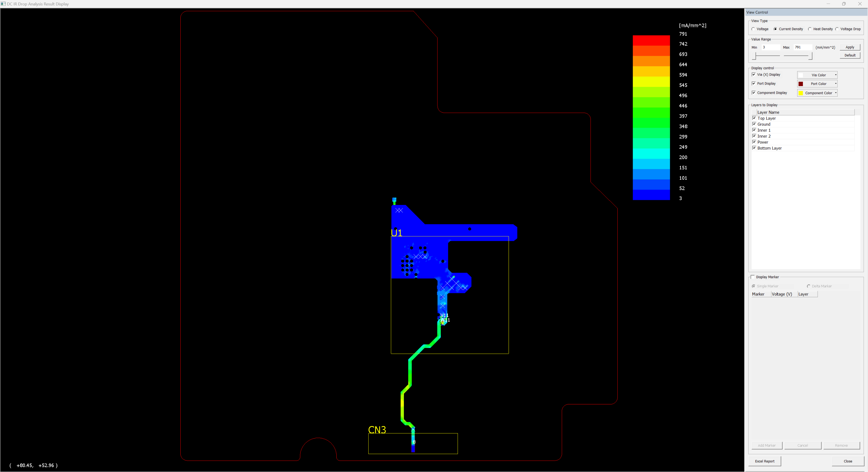
Task: Select the Voltage view type
Action: [x=753, y=29]
